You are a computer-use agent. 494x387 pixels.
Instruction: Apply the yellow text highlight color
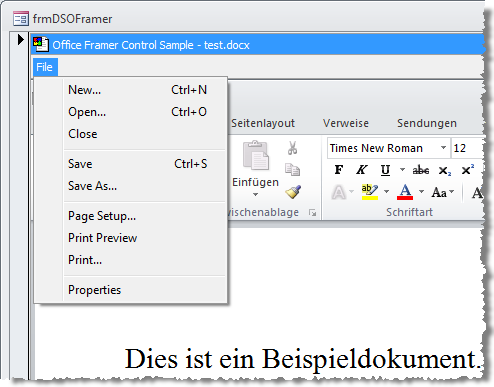click(369, 192)
